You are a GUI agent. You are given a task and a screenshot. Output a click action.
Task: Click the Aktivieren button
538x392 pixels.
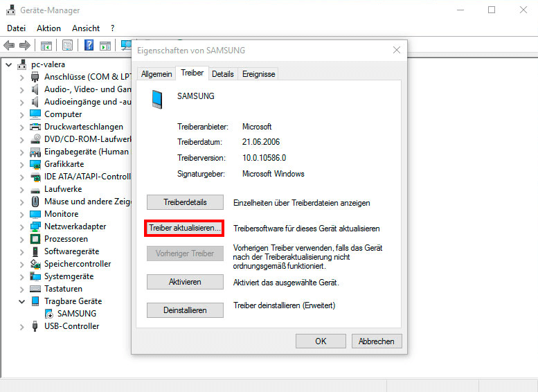pos(185,282)
